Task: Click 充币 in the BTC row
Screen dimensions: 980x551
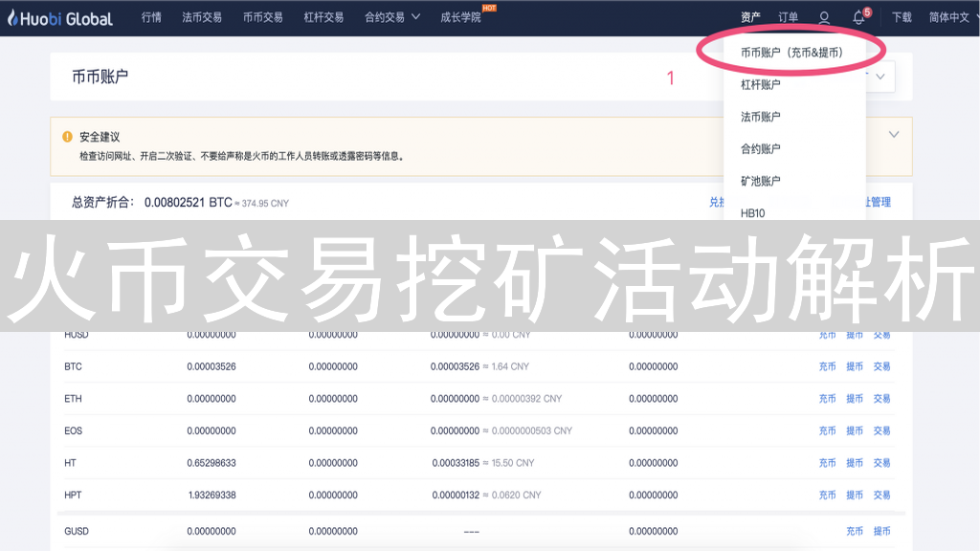Action: pyautogui.click(x=828, y=366)
